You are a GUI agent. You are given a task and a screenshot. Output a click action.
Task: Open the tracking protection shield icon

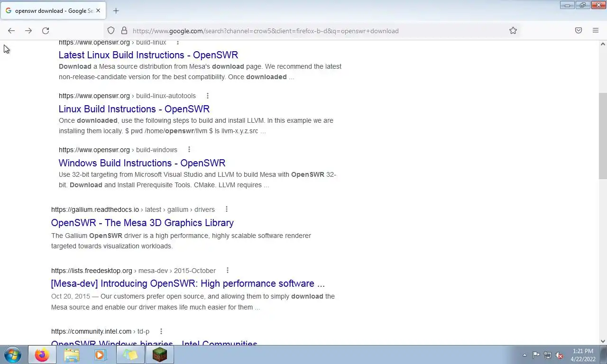tap(111, 31)
